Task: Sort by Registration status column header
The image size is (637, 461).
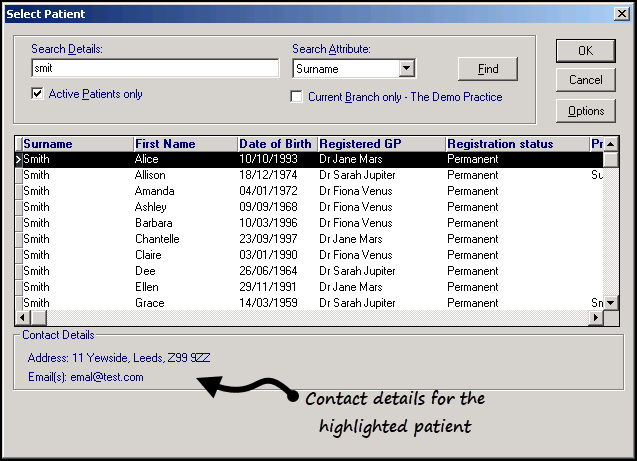Action: pos(516,144)
